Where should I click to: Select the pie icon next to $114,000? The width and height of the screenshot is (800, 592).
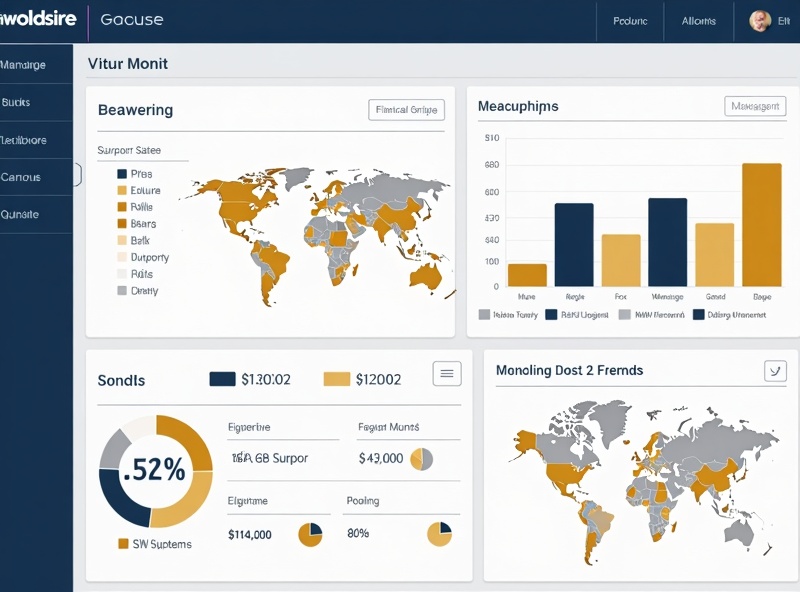[x=310, y=534]
